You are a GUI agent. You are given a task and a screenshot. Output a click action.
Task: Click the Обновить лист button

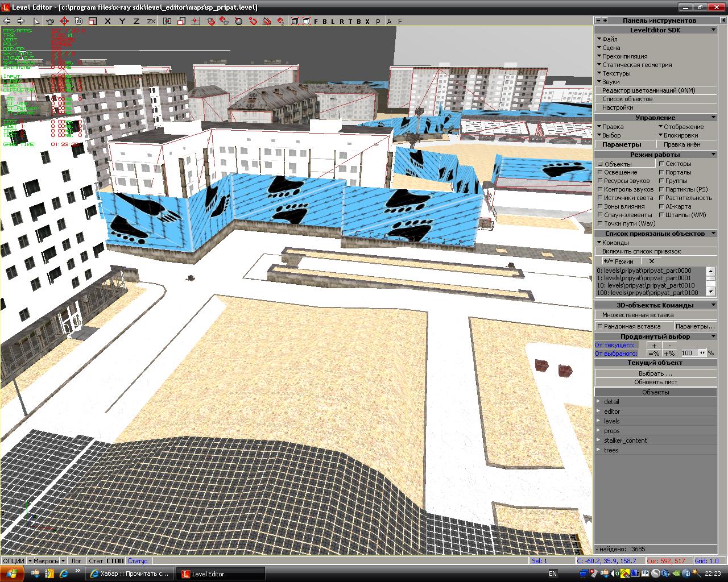pos(656,382)
